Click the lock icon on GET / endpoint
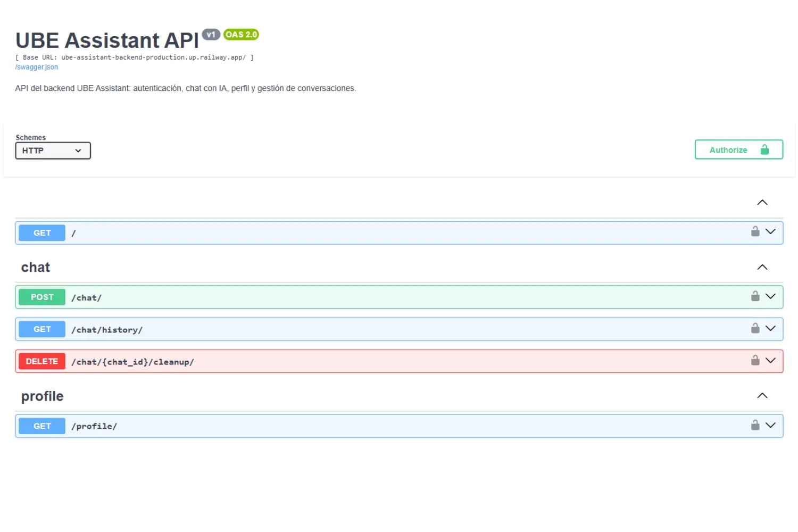798x532 pixels. (755, 231)
